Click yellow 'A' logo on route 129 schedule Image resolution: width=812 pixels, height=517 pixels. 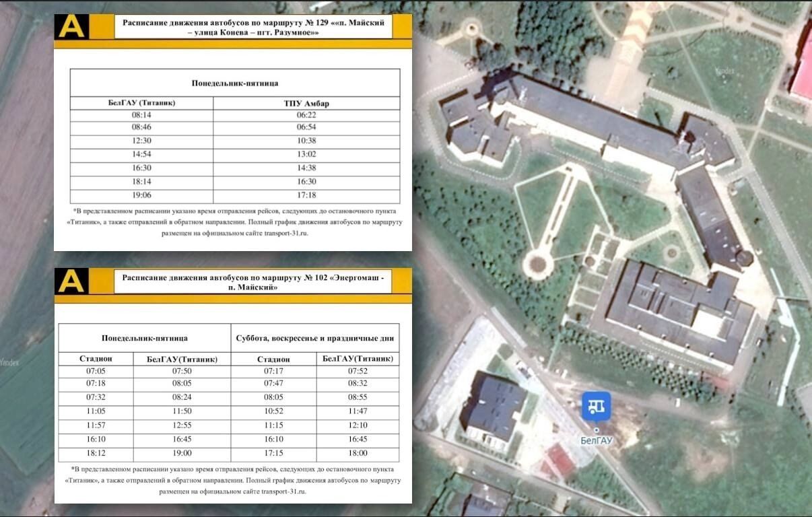click(71, 28)
